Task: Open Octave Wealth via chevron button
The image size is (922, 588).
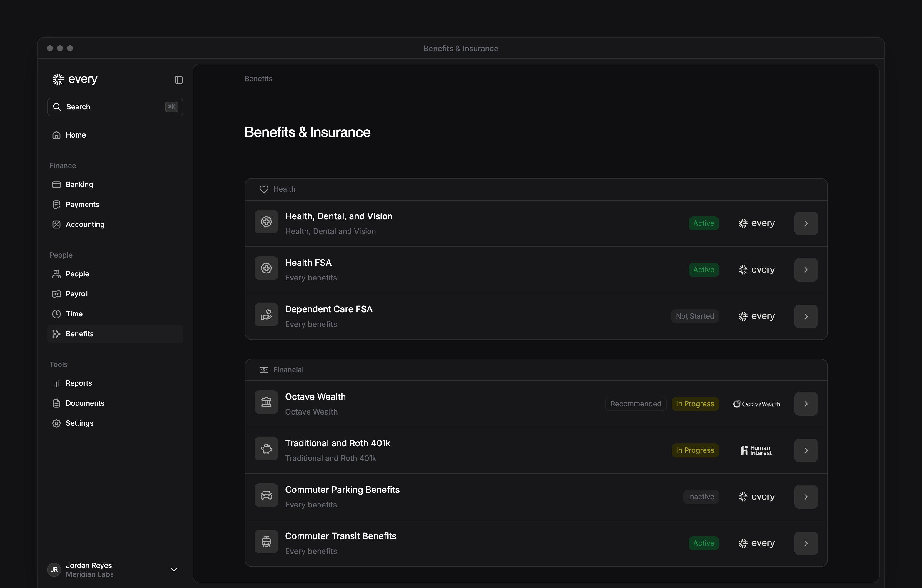Action: click(806, 404)
